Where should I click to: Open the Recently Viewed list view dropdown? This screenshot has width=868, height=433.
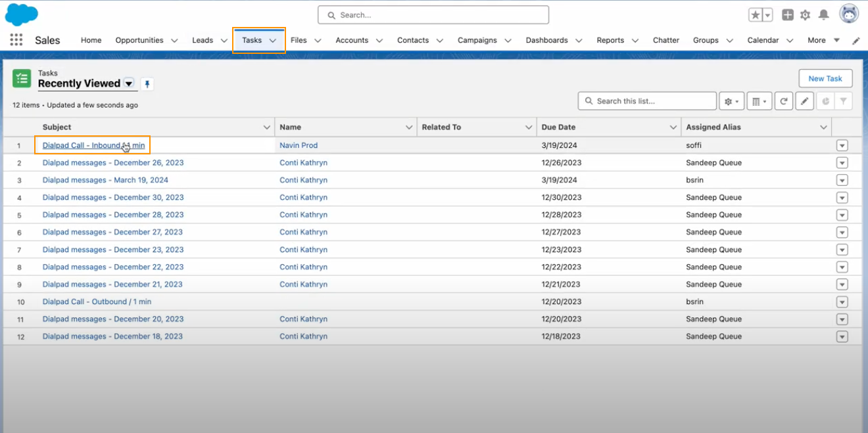coord(129,83)
